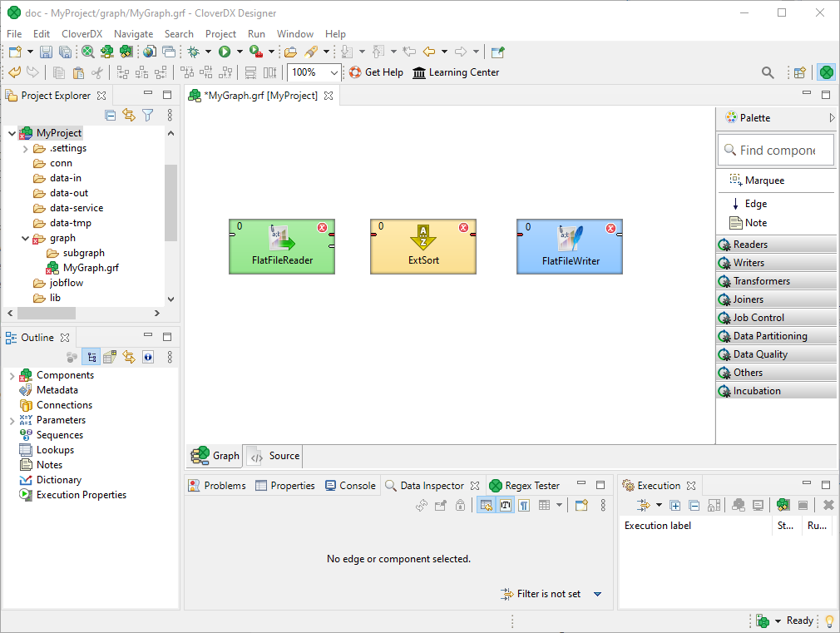Toggle the paragraph mark button in Data Inspector
The height and width of the screenshot is (633, 840).
click(x=525, y=505)
